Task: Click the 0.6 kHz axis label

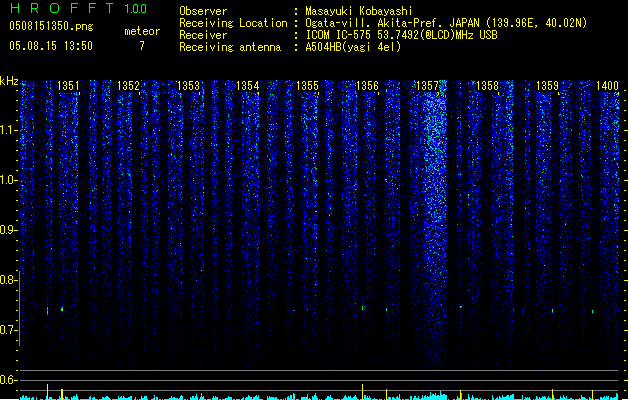Action: pyautogui.click(x=8, y=380)
